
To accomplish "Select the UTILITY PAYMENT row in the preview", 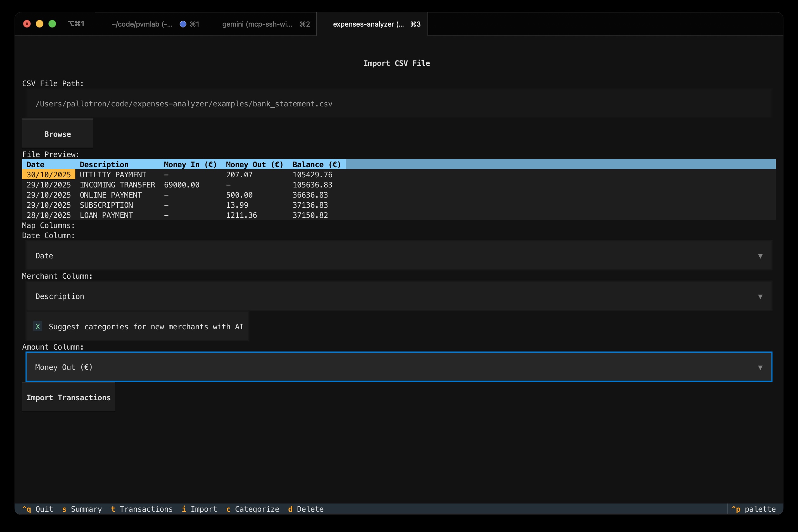I will [x=136, y=174].
